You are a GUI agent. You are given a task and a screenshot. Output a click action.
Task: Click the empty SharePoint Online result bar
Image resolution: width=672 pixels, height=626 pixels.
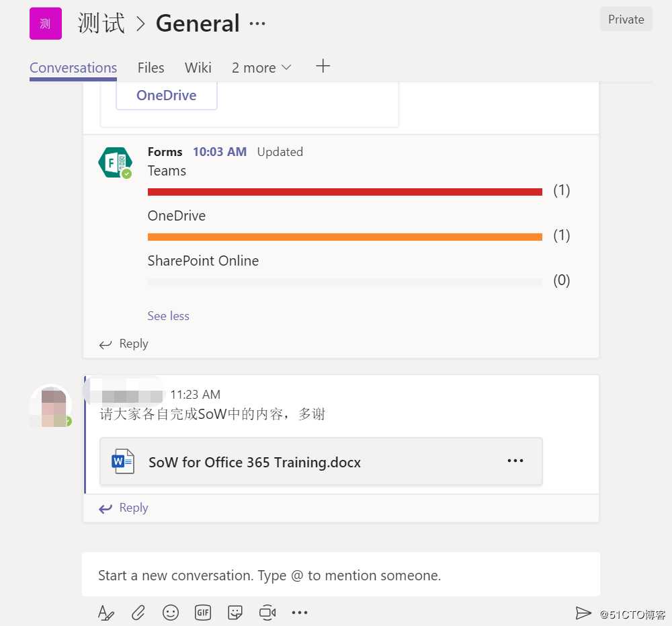click(x=345, y=282)
